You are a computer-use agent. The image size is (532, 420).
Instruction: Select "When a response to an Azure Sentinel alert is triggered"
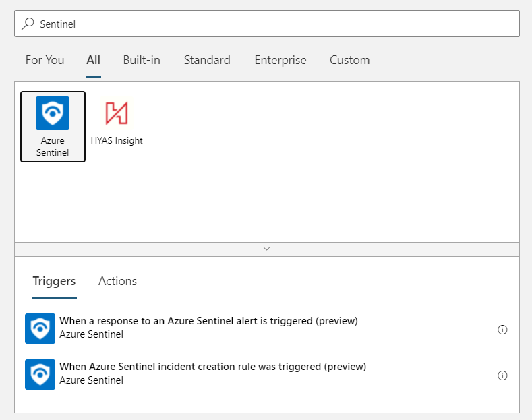[208, 321]
